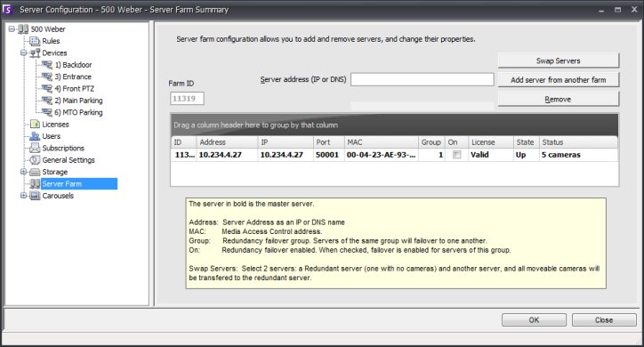Collapse the Devices tree node
Image resolution: width=644 pixels, height=347 pixels.
tap(23, 53)
